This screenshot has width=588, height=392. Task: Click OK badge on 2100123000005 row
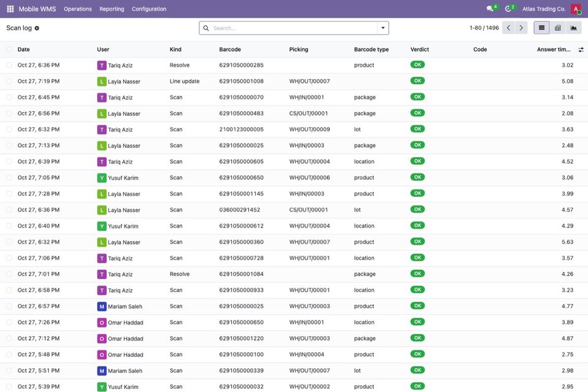click(418, 129)
